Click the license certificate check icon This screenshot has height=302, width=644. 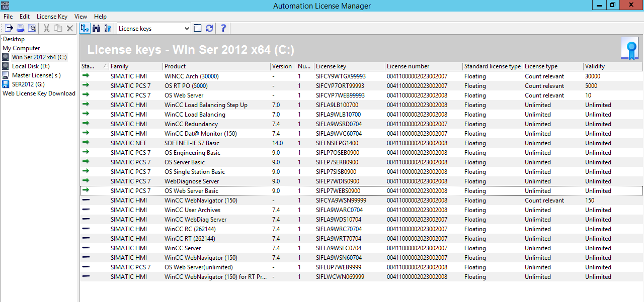[x=108, y=28]
